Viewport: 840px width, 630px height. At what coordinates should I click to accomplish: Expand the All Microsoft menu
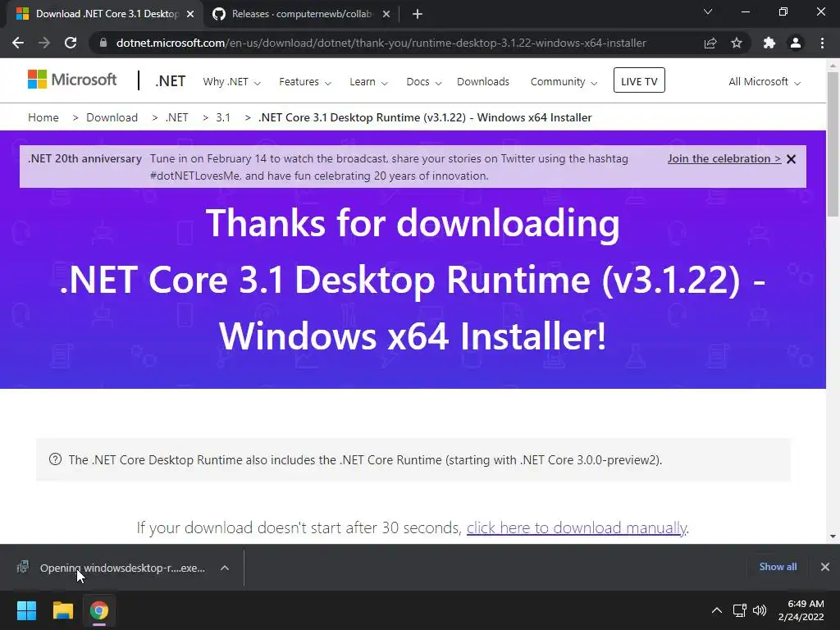point(765,82)
